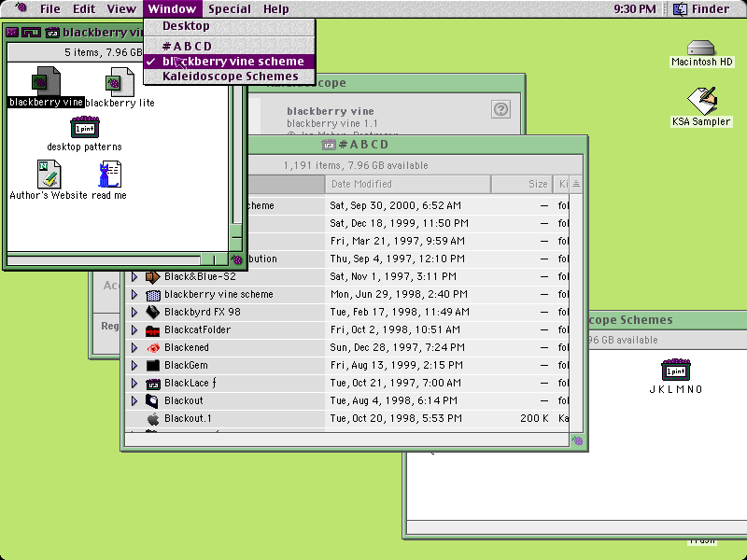Select the BlackGem folder icon
Image resolution: width=747 pixels, height=560 pixels.
click(152, 365)
